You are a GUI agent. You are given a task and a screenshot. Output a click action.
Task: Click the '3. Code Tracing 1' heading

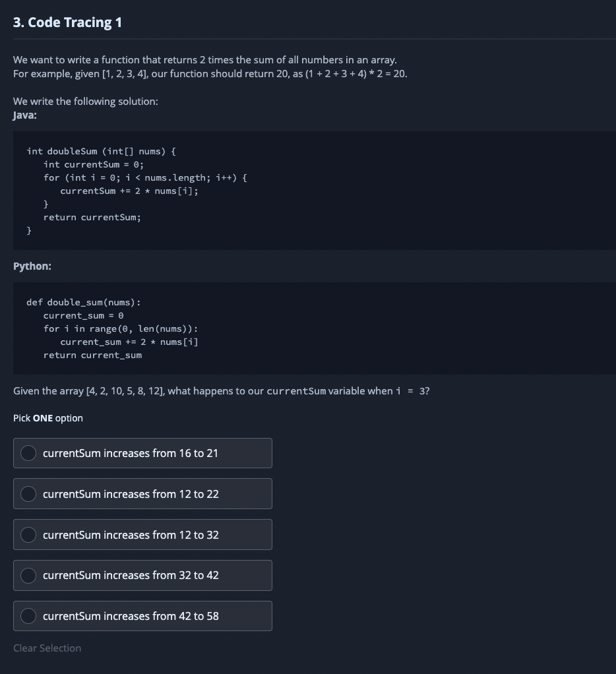coord(67,22)
